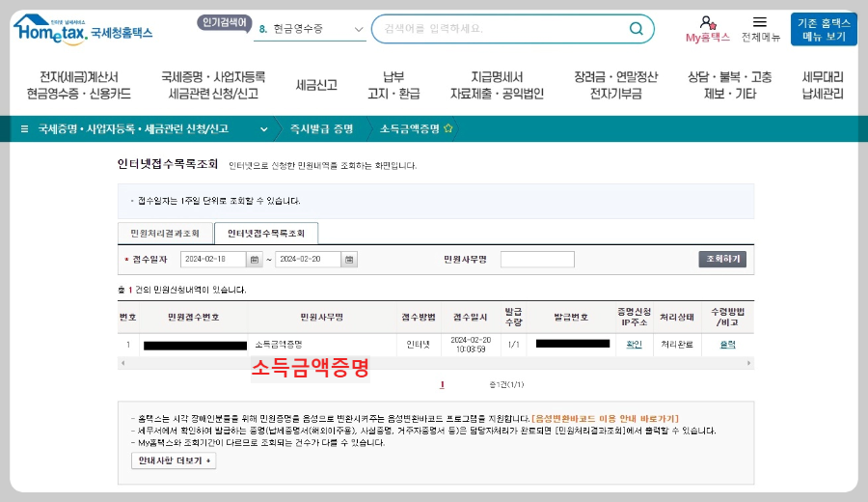Click 즉시발급 증명 breadcrumb
This screenshot has height=502, width=868.
click(321, 129)
